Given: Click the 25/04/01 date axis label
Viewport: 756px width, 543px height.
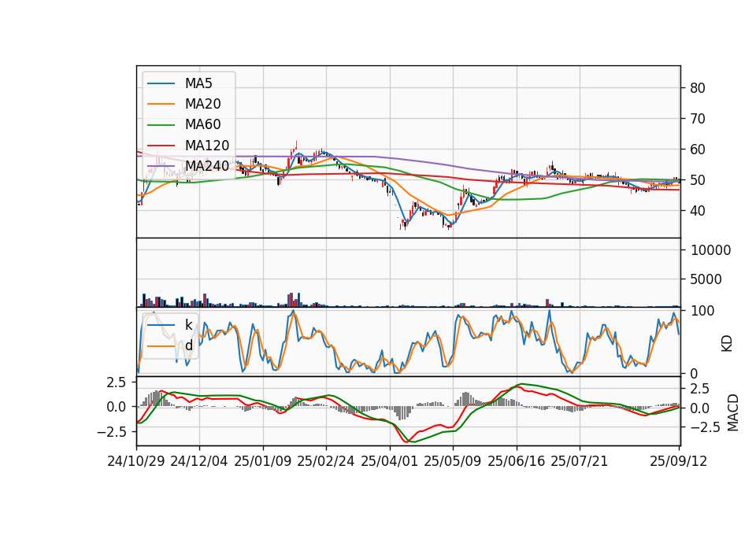Looking at the screenshot, I should (x=390, y=461).
